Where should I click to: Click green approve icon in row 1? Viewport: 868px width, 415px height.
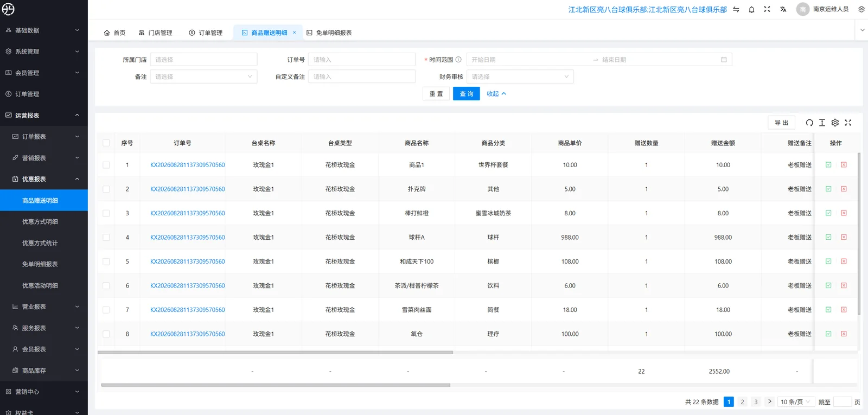(x=828, y=165)
